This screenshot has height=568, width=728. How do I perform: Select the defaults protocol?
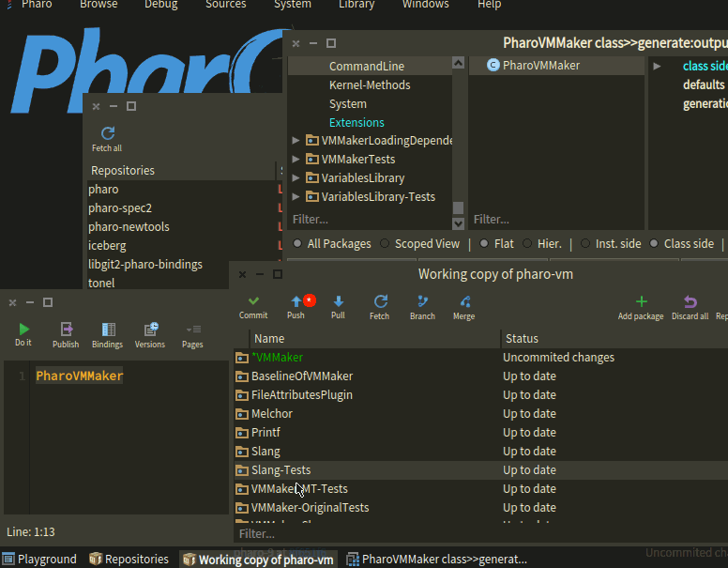pyautogui.click(x=704, y=84)
